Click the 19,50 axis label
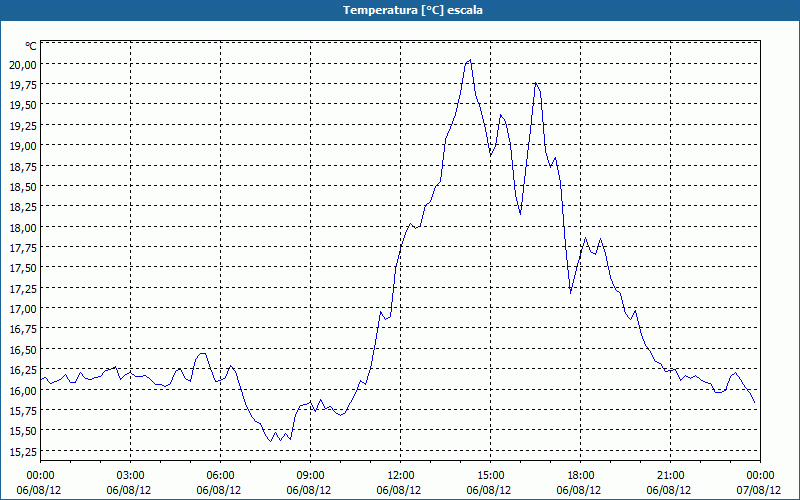The height and width of the screenshot is (500, 800). [23, 105]
